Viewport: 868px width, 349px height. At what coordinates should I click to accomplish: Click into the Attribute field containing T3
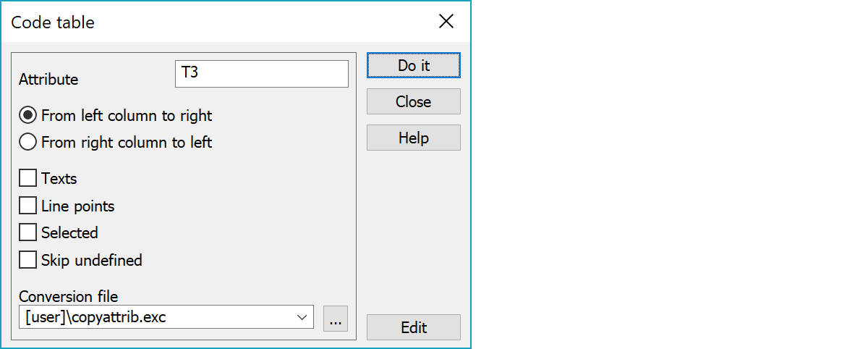tap(262, 74)
